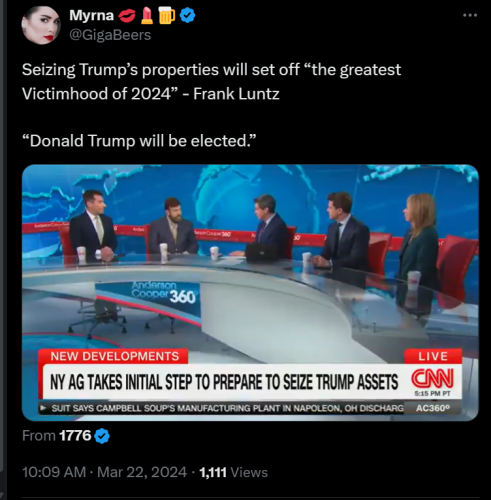491x500 pixels.
Task: Open Myrna's profile picture avatar
Action: 41,25
